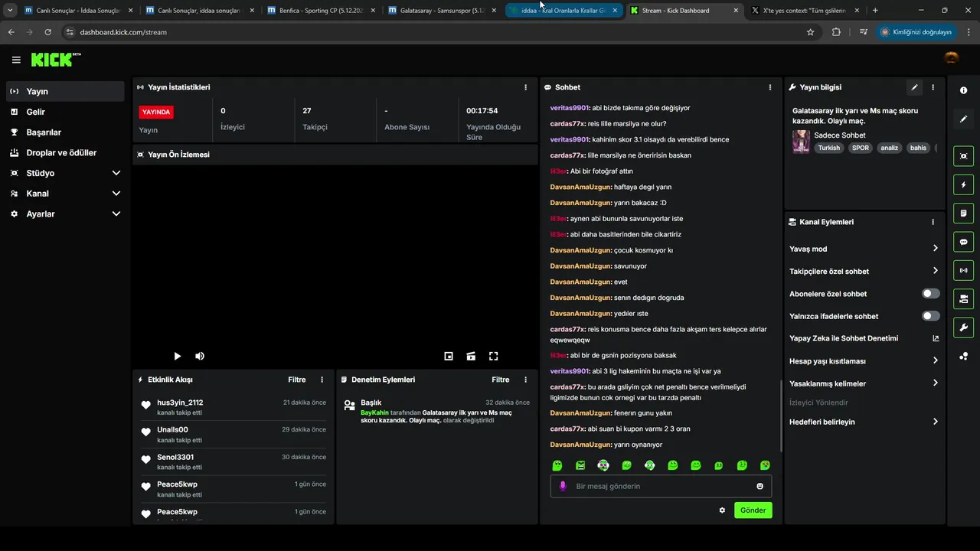Expand Hesap yaşı kısıtlaması option
Screen dimensions: 980x551
click(864, 360)
